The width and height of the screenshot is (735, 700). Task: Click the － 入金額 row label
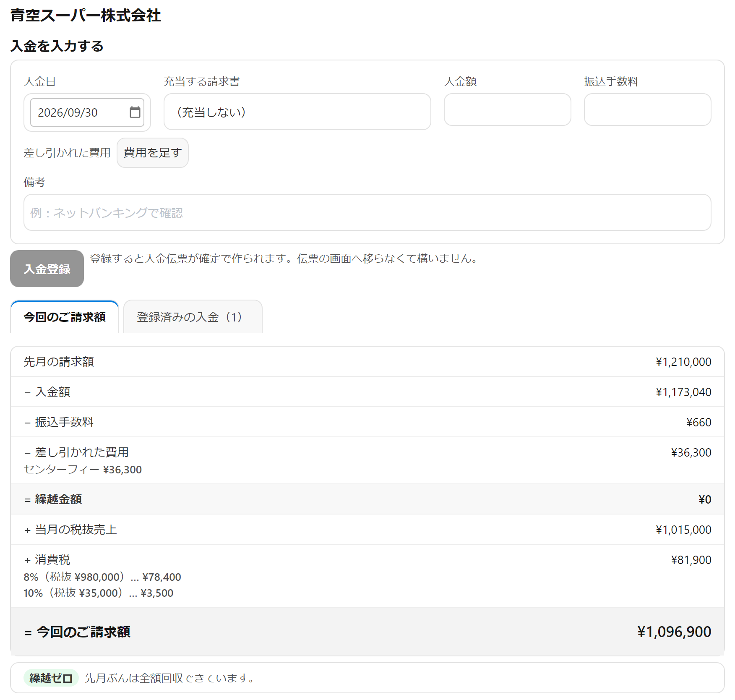click(x=47, y=392)
